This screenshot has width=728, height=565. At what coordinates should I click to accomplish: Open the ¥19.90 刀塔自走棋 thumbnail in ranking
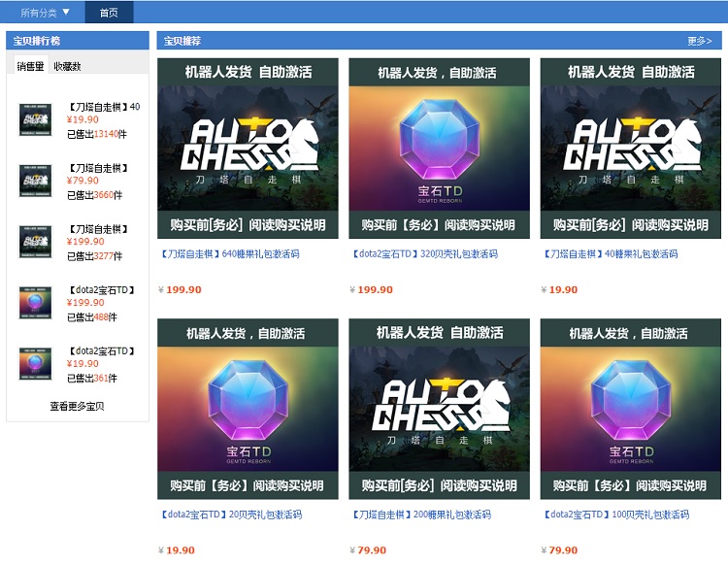35,119
